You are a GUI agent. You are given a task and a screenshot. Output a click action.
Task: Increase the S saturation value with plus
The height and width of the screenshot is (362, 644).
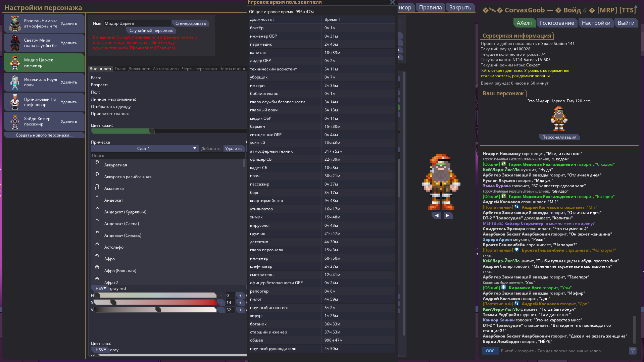coord(240,303)
